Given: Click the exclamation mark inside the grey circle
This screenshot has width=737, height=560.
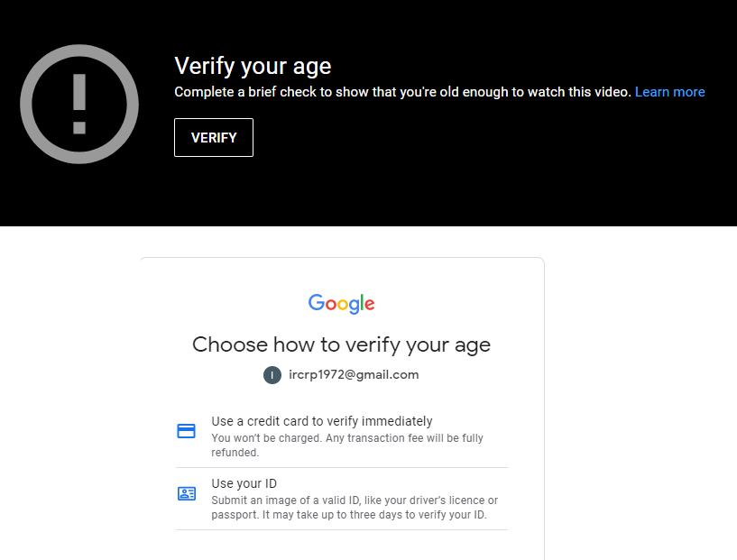Looking at the screenshot, I should [x=79, y=104].
